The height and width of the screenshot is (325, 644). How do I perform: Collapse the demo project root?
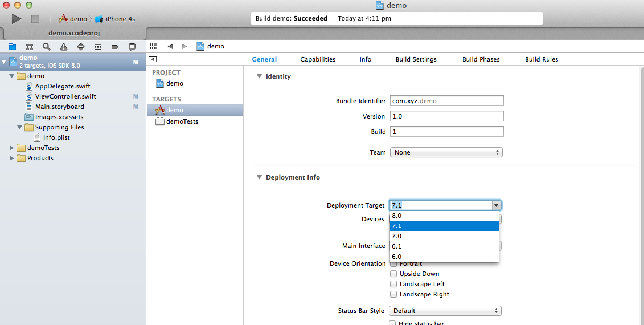click(4, 62)
